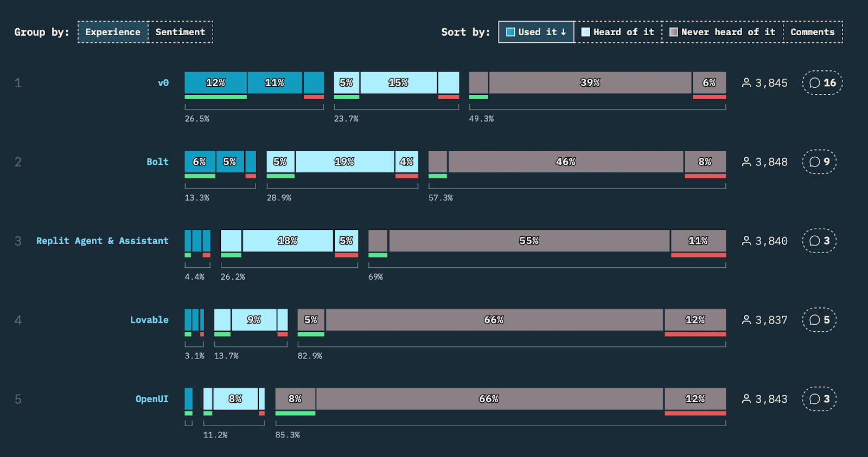The image size is (868, 457).
Task: Click the respondents icon beside 3,848
Action: 746,162
